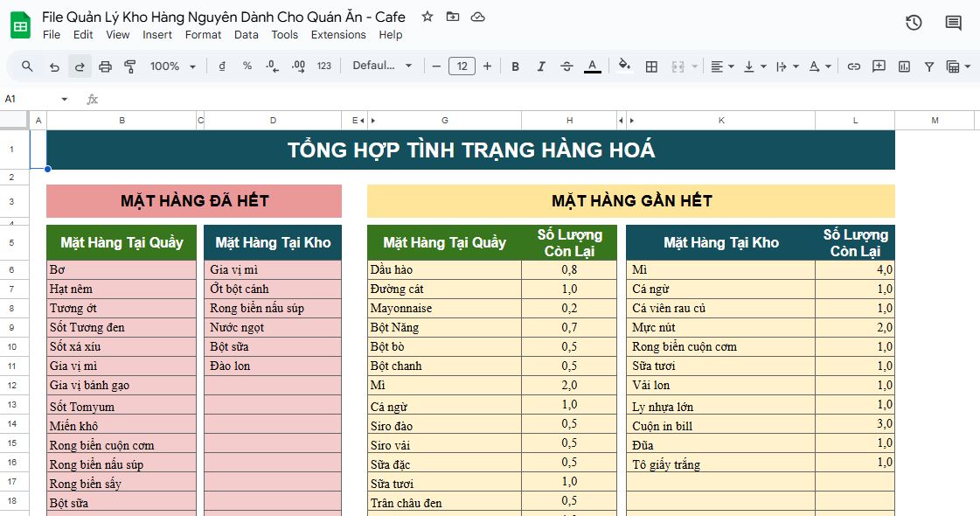This screenshot has width=980, height=516.
Task: Expand horizontal align options
Action: tap(722, 66)
